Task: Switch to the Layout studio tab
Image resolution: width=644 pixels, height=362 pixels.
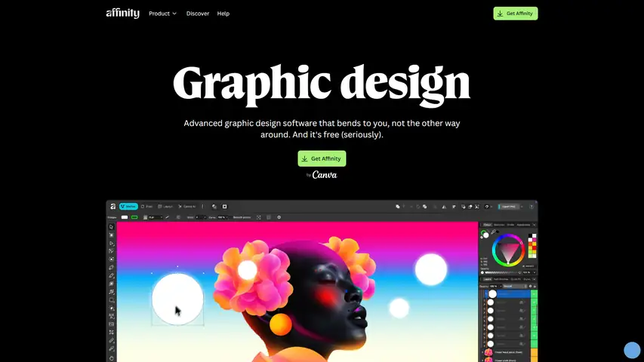Action: (165, 207)
